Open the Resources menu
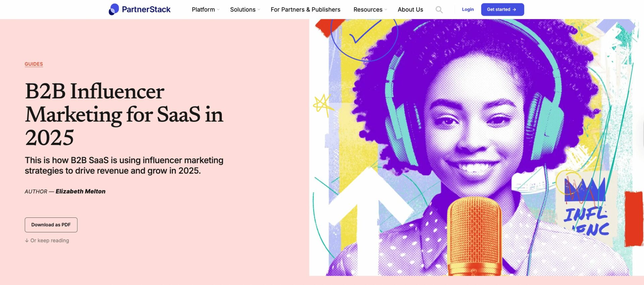This screenshot has width=644, height=285. click(368, 9)
